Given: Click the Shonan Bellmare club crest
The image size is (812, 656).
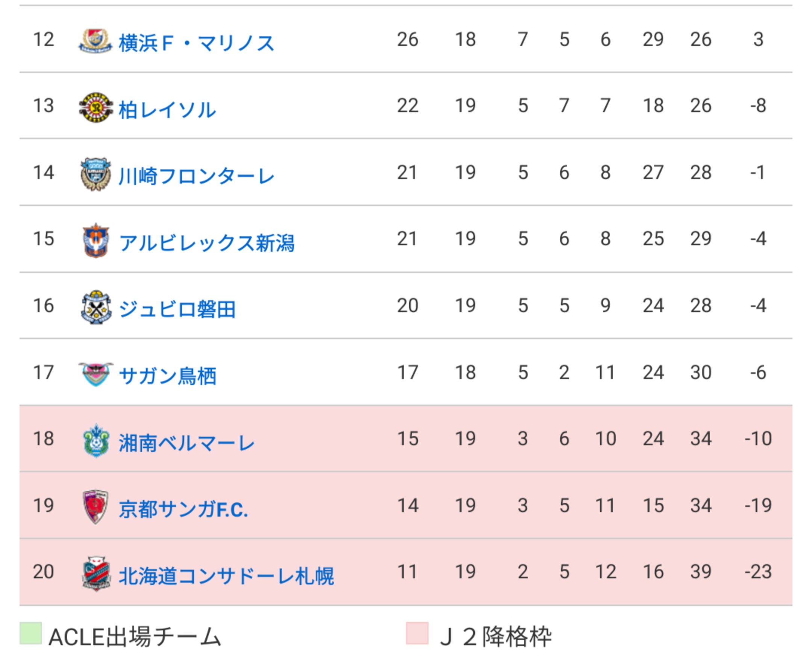Looking at the screenshot, I should coord(96,441).
